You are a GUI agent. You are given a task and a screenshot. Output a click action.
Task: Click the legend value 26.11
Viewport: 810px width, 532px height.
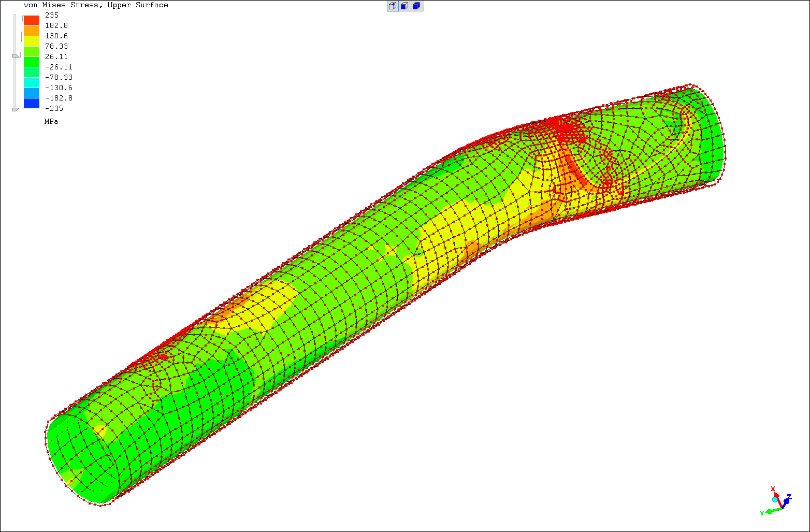pyautogui.click(x=56, y=56)
